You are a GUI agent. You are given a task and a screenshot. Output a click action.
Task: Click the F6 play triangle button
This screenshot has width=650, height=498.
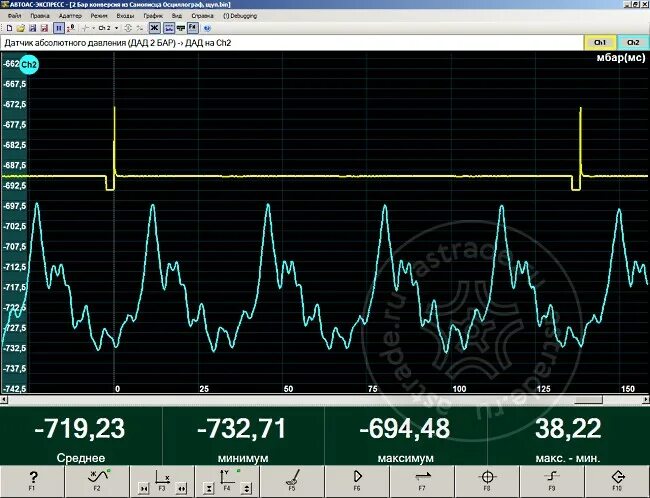pos(357,481)
